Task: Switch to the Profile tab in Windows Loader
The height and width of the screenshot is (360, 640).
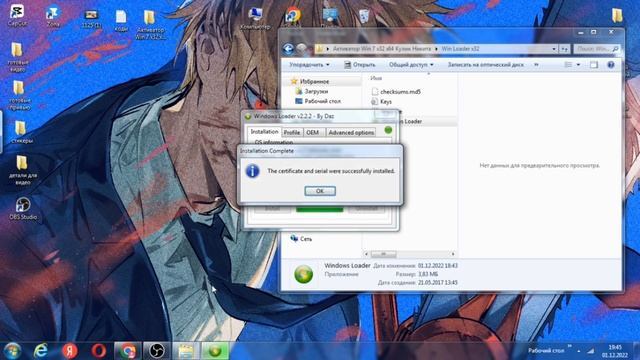Action: pos(292,132)
